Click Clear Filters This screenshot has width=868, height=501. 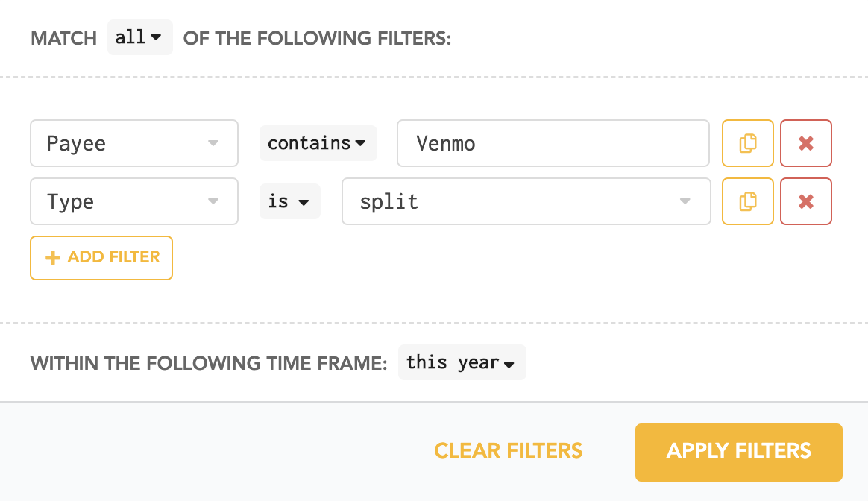pos(508,450)
